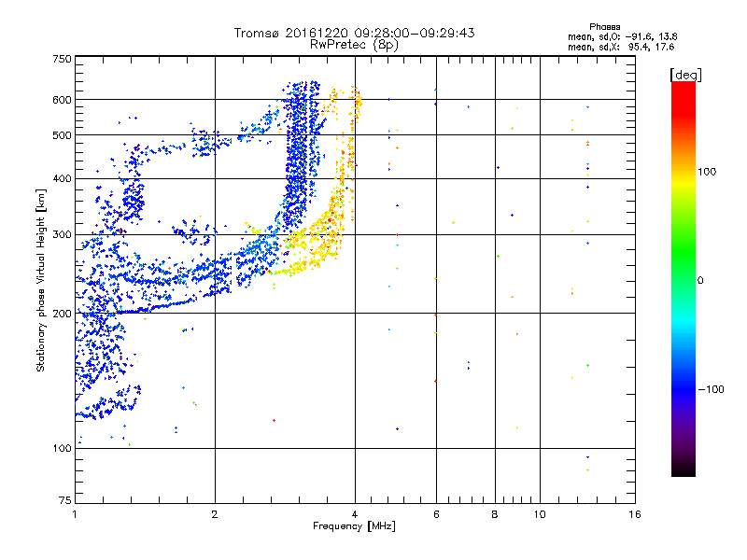
Task: Click the y-axis label '500'
Action: (63, 135)
